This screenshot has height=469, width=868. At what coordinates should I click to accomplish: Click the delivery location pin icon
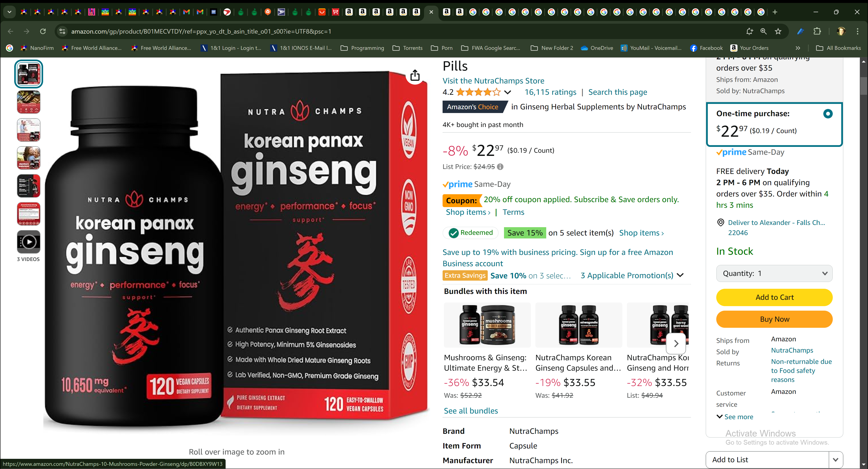(x=720, y=223)
